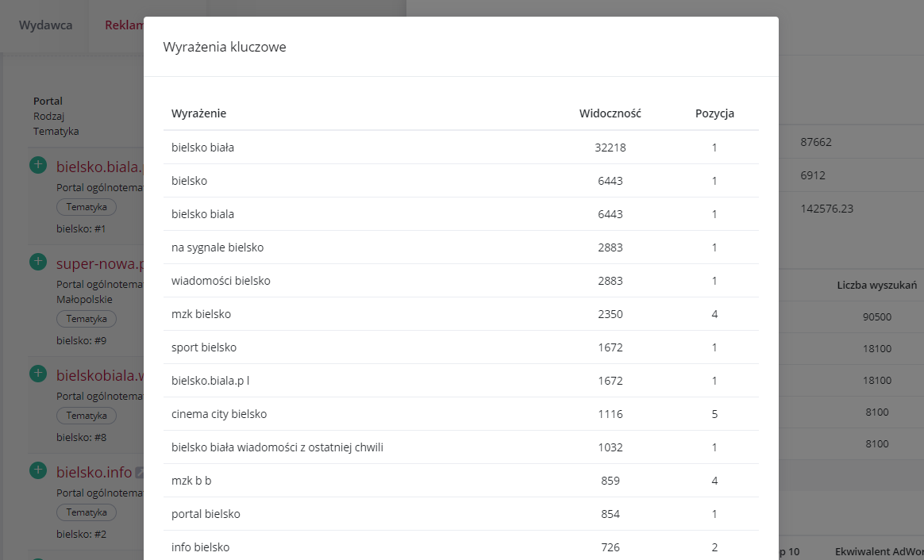Click search count 90500 in background table
The width and height of the screenshot is (924, 560).
(877, 316)
